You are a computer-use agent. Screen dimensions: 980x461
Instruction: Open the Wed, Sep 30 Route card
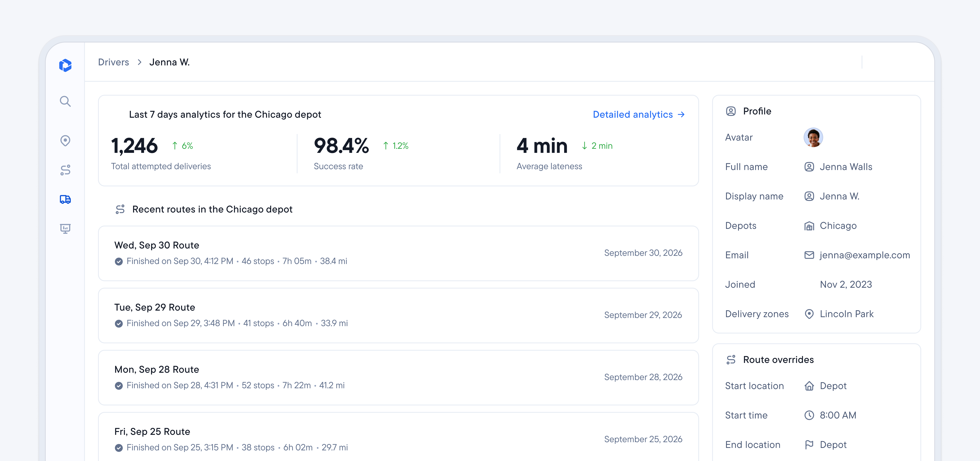click(398, 253)
